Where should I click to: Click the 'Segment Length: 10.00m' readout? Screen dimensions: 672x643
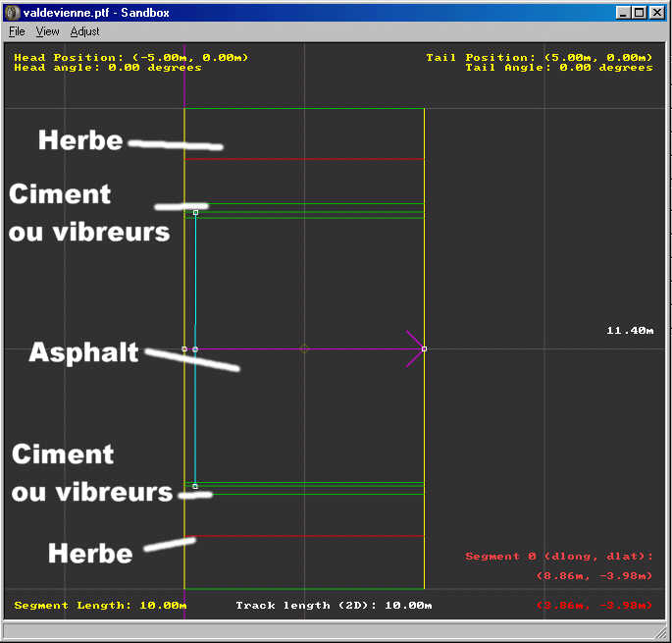(100, 606)
